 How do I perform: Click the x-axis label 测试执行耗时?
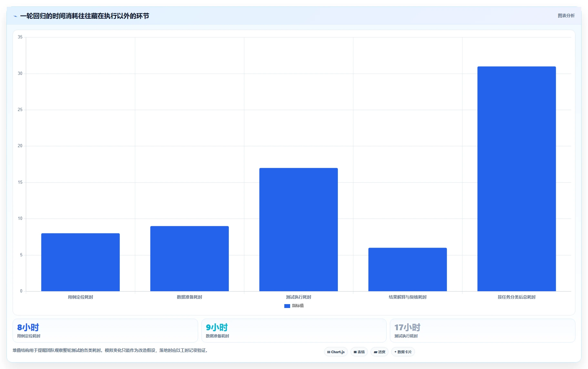(299, 297)
